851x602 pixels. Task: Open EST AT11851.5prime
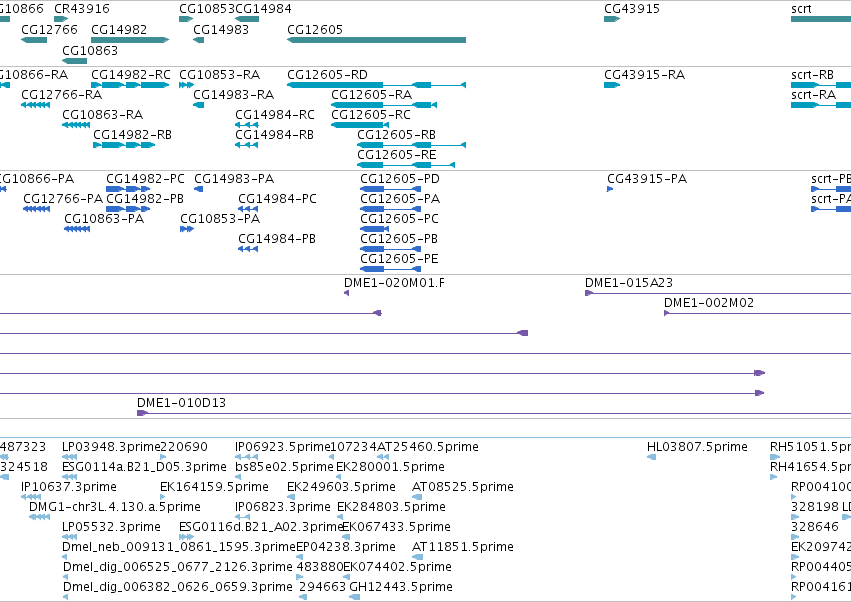click(463, 547)
